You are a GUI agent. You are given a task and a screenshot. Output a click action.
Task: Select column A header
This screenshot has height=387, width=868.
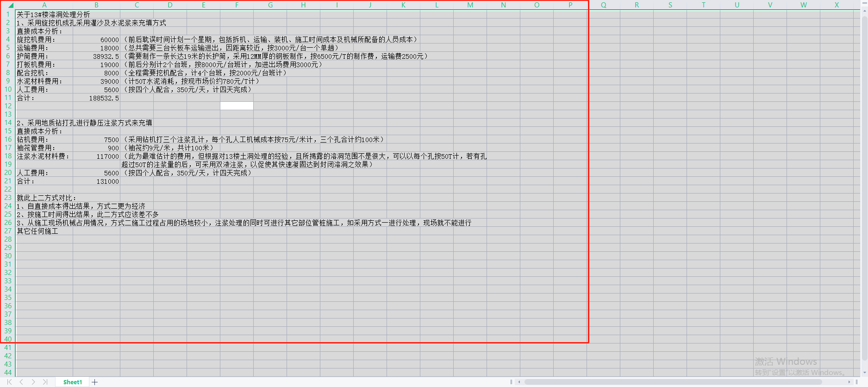44,5
